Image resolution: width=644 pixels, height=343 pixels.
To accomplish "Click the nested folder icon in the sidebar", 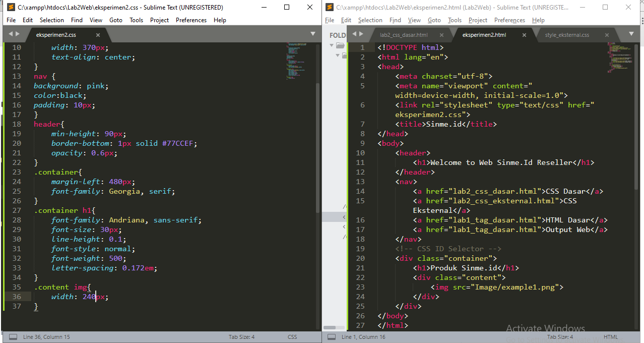I will 345,55.
